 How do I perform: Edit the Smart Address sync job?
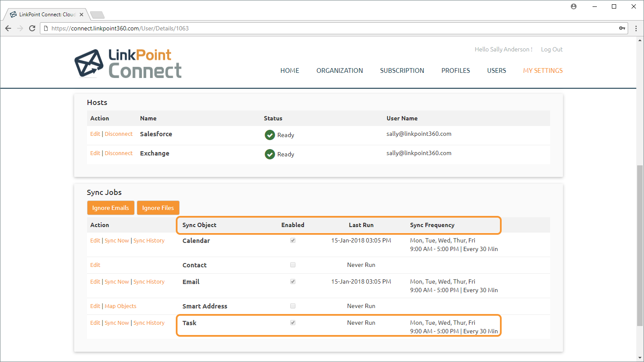(95, 306)
